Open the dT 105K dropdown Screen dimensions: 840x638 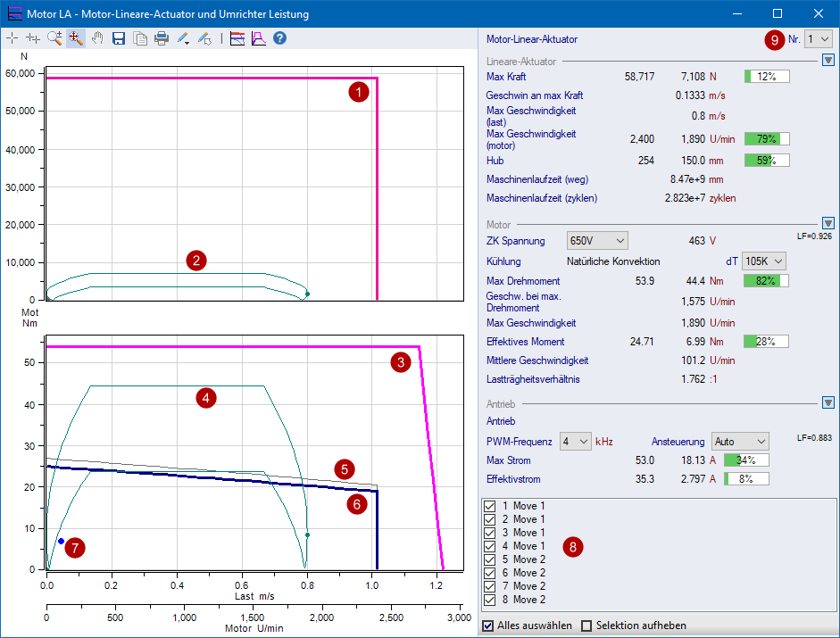(x=763, y=261)
